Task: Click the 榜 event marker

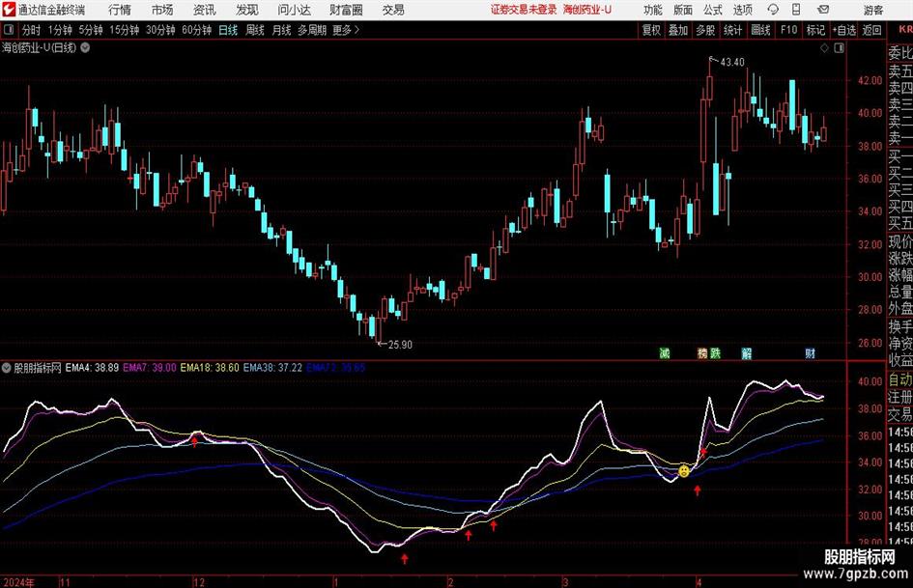Action: 702,352
